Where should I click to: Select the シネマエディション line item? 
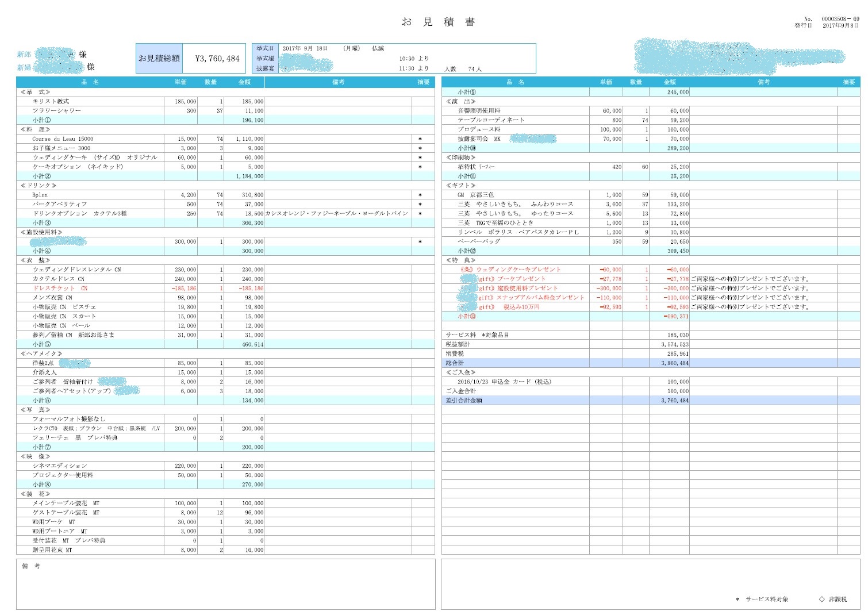pos(60,466)
